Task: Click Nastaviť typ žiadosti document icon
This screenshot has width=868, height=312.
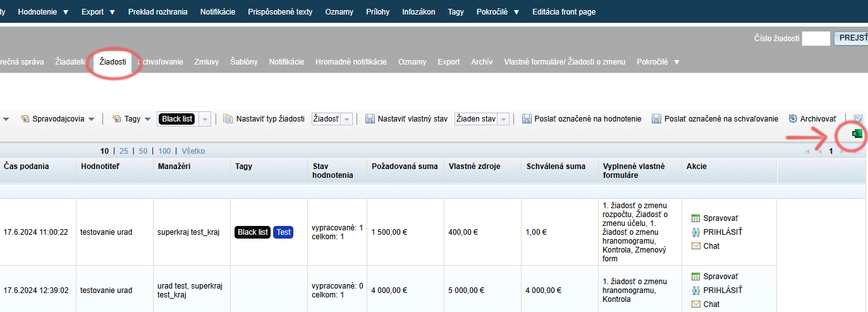Action: click(x=228, y=118)
